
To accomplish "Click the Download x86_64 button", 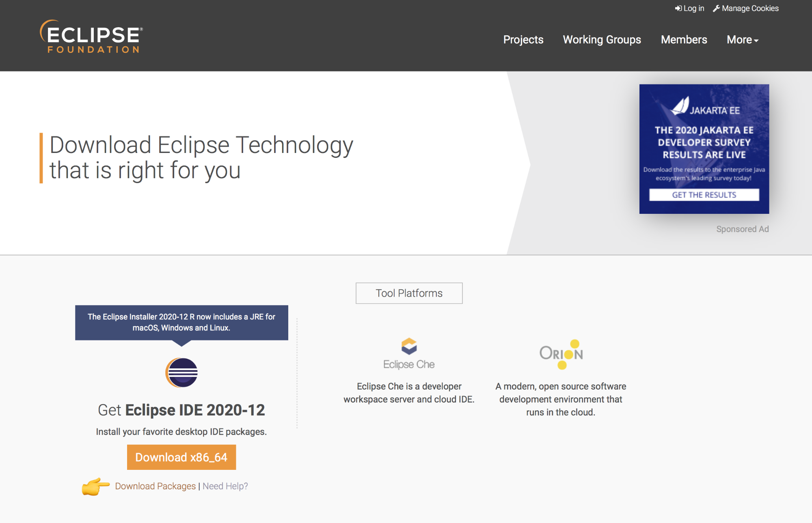I will point(181,457).
